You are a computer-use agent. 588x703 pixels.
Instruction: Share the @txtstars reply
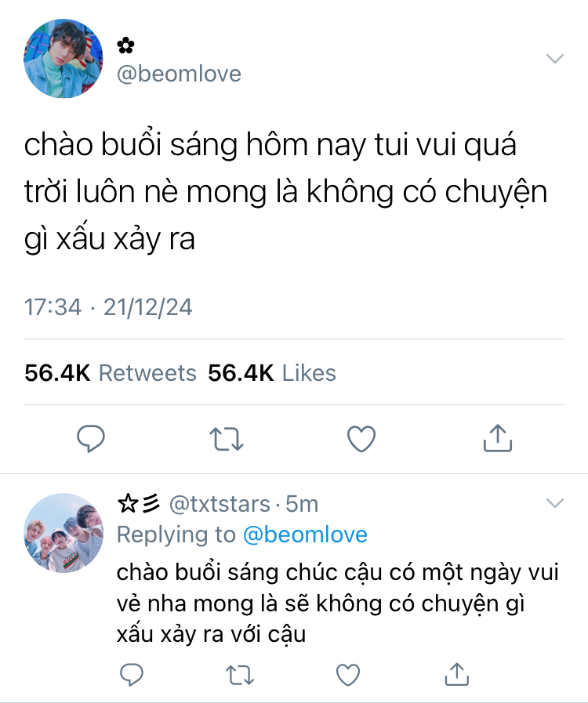[x=456, y=674]
